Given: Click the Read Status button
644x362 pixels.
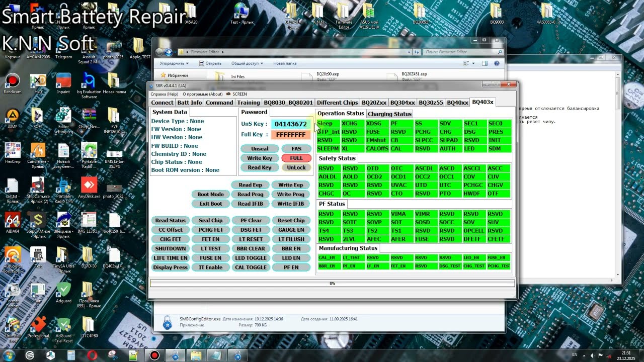Looking at the screenshot, I should pyautogui.click(x=170, y=221).
